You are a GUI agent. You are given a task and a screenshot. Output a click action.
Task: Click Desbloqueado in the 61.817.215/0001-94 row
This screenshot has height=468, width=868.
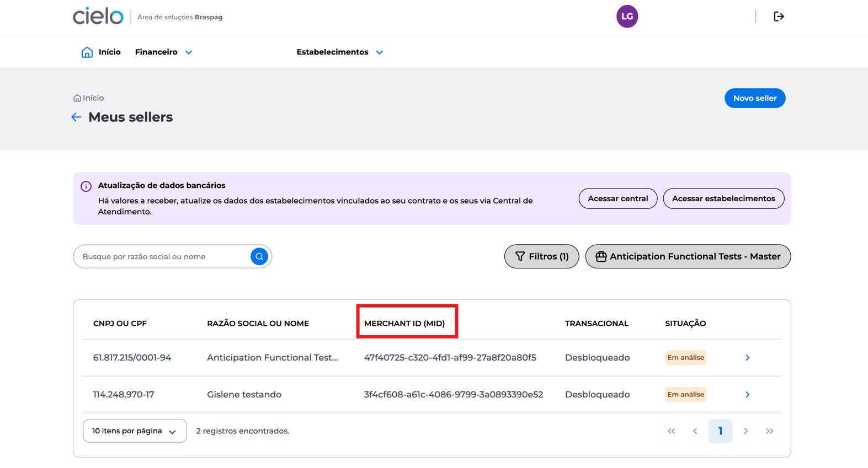point(597,358)
